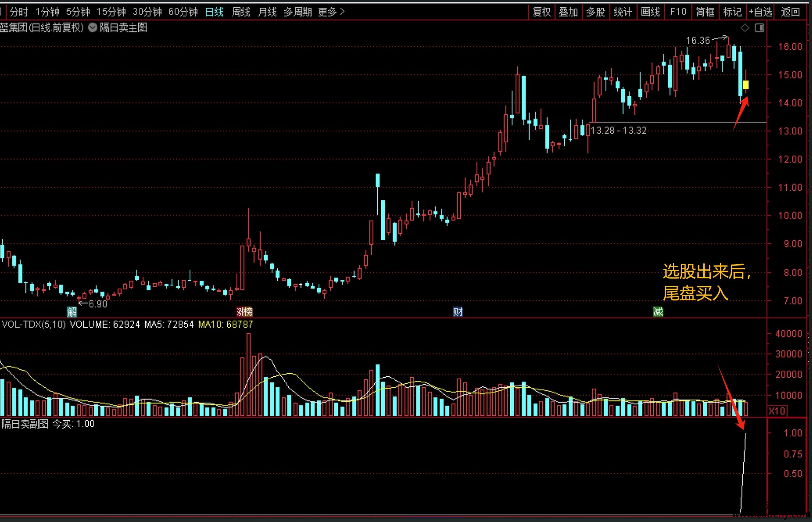Click the diamond icon atop chart
The width and height of the screenshot is (812, 522).
[745, 28]
